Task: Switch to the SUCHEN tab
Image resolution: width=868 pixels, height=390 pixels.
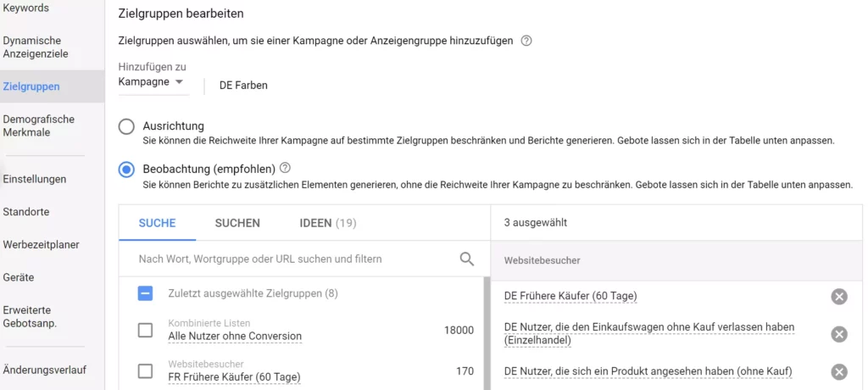Action: click(x=237, y=223)
